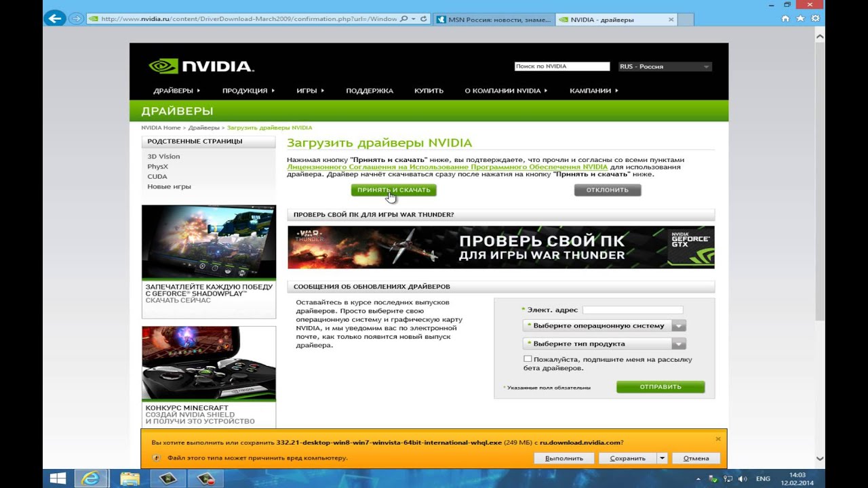The height and width of the screenshot is (488, 868).
Task: Open the 'Выберите тип продукта' dropdown
Action: click(x=604, y=344)
